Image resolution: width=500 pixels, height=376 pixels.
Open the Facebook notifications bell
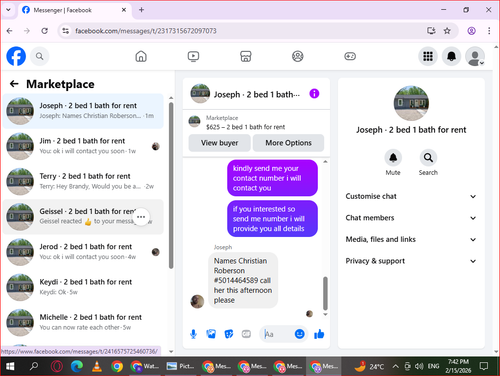click(451, 56)
